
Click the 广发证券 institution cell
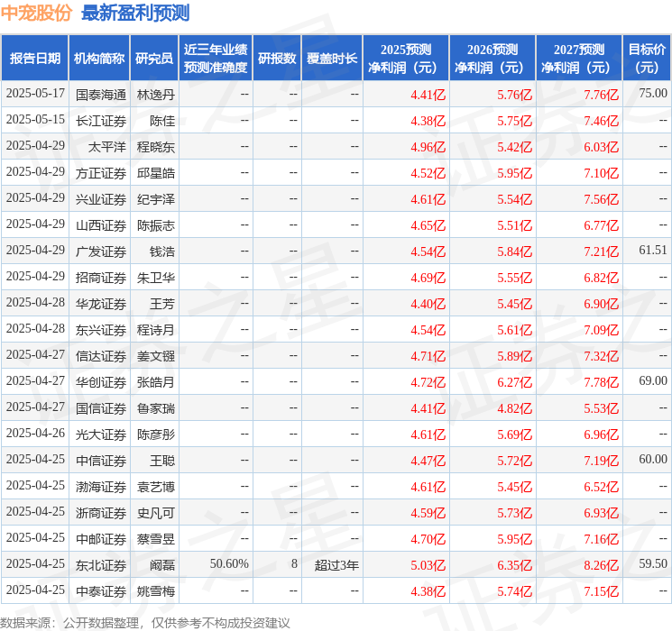(x=101, y=251)
